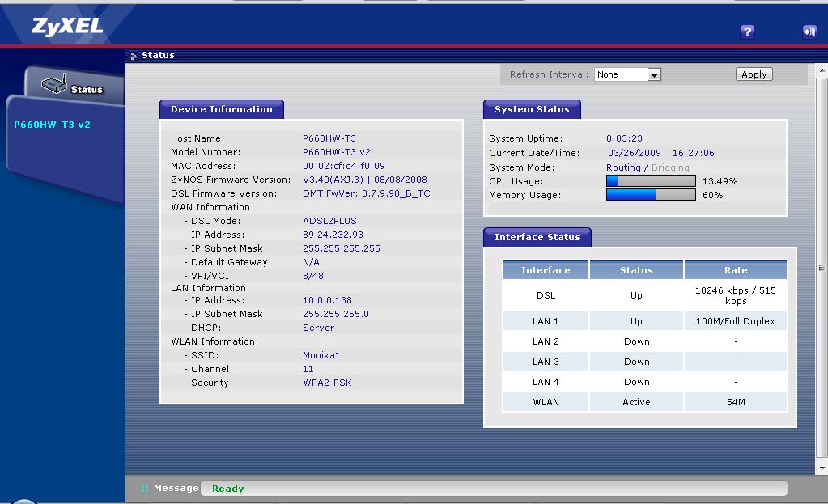Click the Model Number link P660HW-T3 v2

(x=337, y=152)
